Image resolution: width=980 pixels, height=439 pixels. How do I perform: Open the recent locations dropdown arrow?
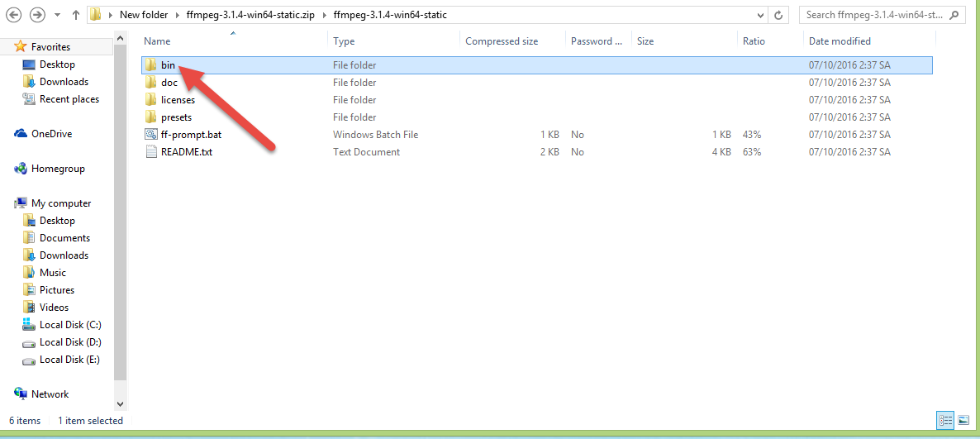(58, 15)
